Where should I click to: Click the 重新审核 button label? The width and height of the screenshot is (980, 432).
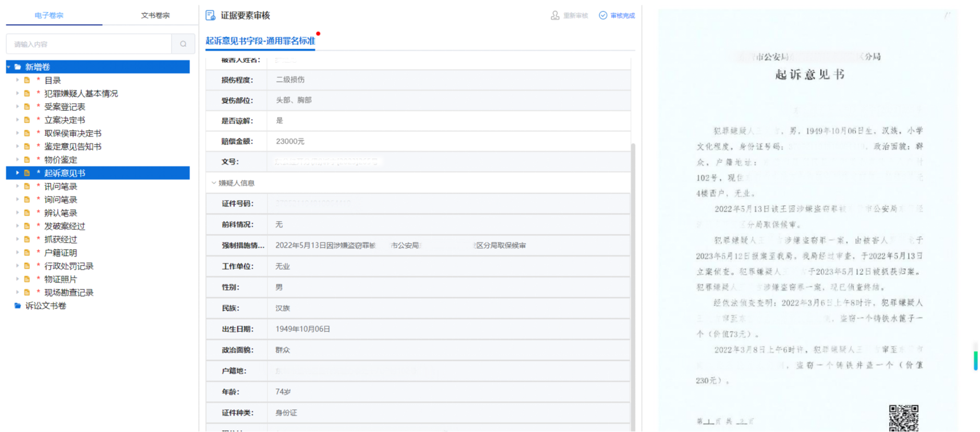click(575, 16)
